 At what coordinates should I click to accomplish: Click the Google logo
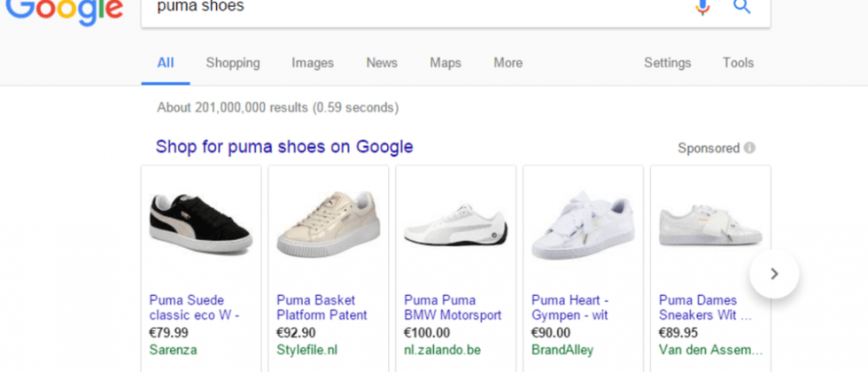64,12
